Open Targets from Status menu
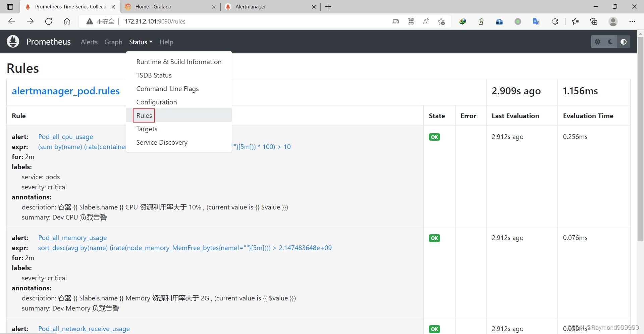This screenshot has width=644, height=334. pos(179,129)
